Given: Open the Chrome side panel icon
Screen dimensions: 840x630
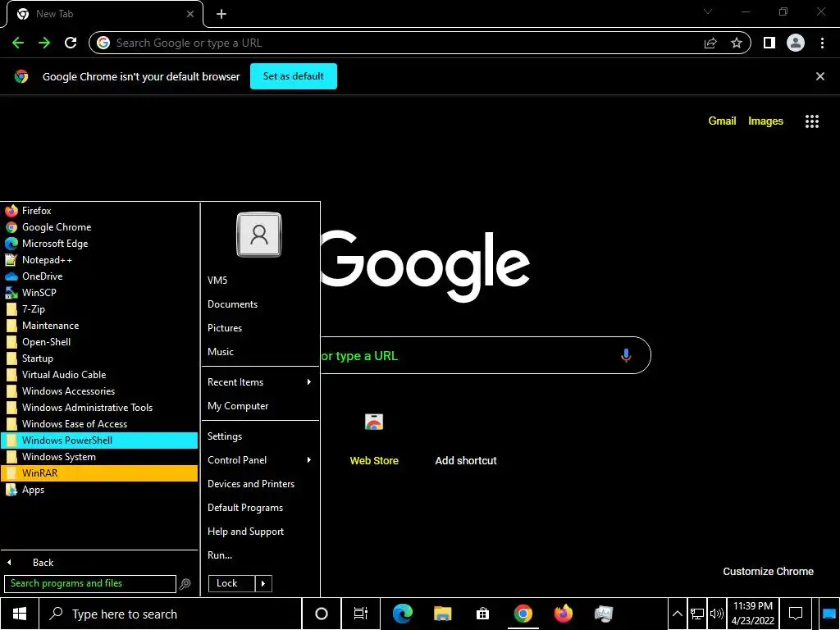Looking at the screenshot, I should tap(769, 43).
